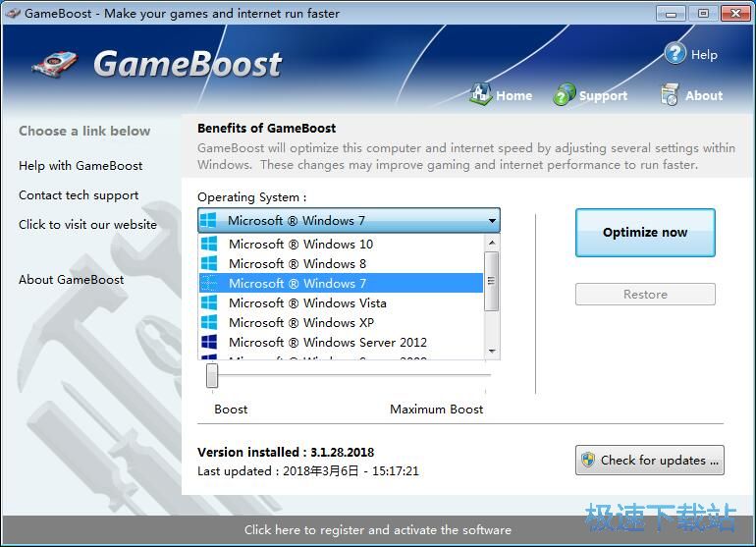The height and width of the screenshot is (547, 756).
Task: Click the Home house icon
Action: point(480,94)
